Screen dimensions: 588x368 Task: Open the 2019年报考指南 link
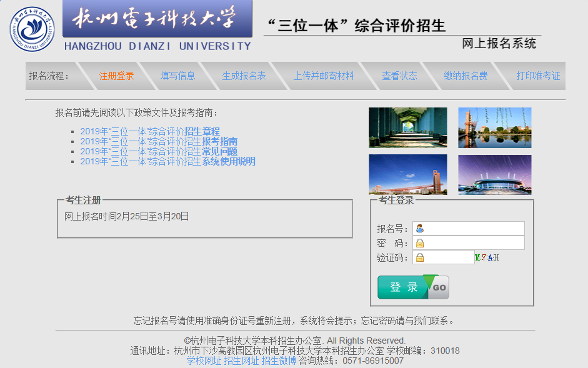pyautogui.click(x=159, y=141)
